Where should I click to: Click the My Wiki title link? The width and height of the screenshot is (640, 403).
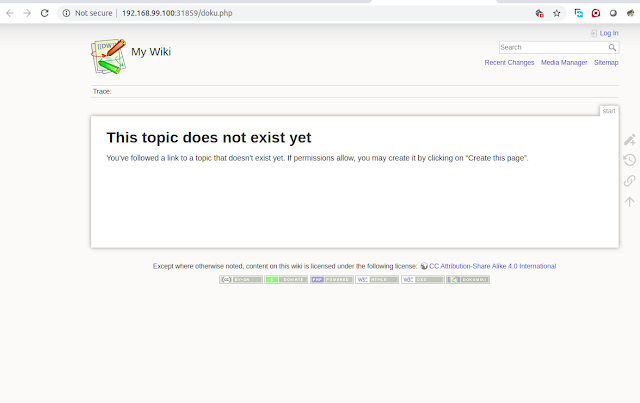click(151, 52)
